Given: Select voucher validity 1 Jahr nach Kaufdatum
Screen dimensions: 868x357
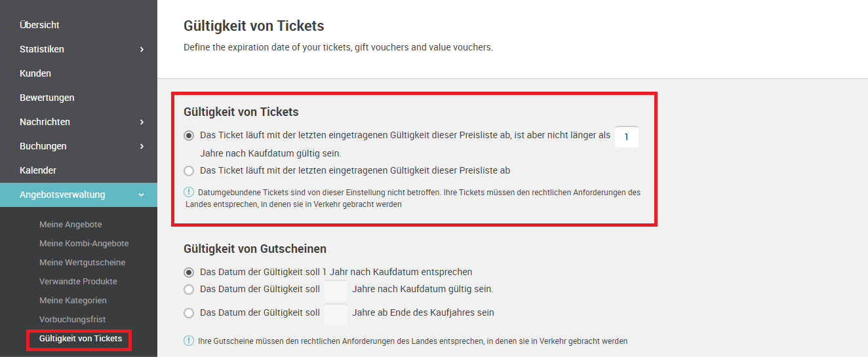Looking at the screenshot, I should (x=189, y=272).
